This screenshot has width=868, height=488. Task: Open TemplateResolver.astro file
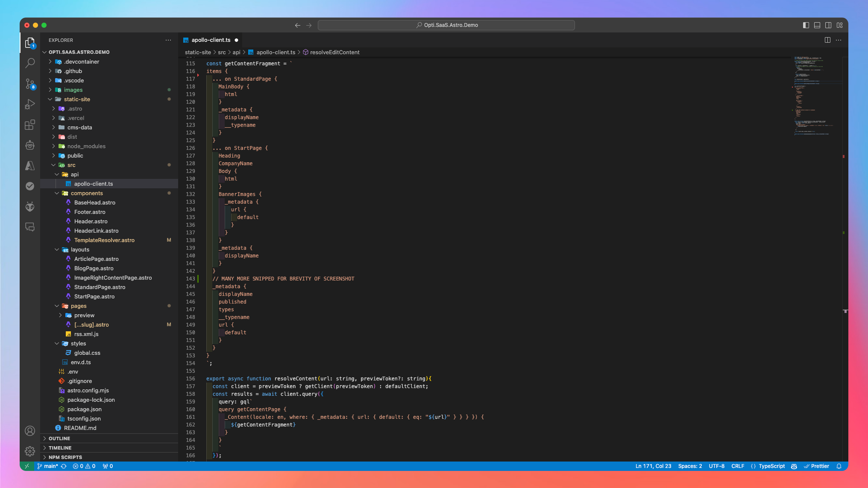pos(104,240)
